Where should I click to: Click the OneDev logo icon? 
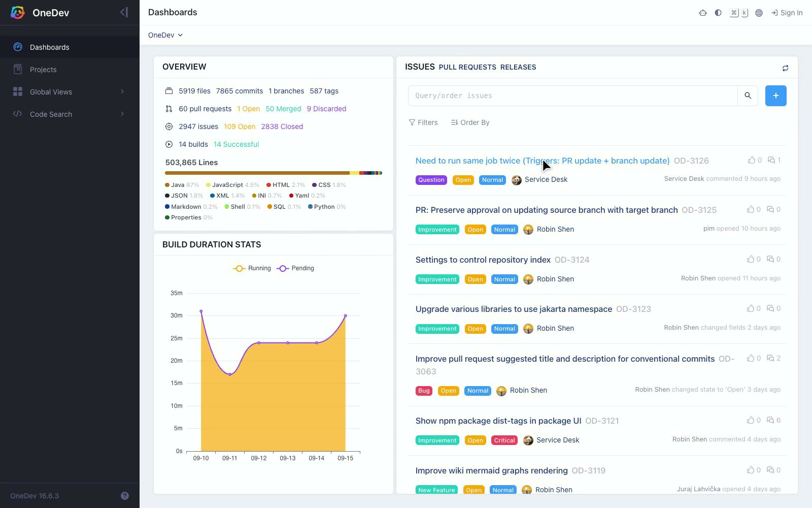tap(18, 13)
